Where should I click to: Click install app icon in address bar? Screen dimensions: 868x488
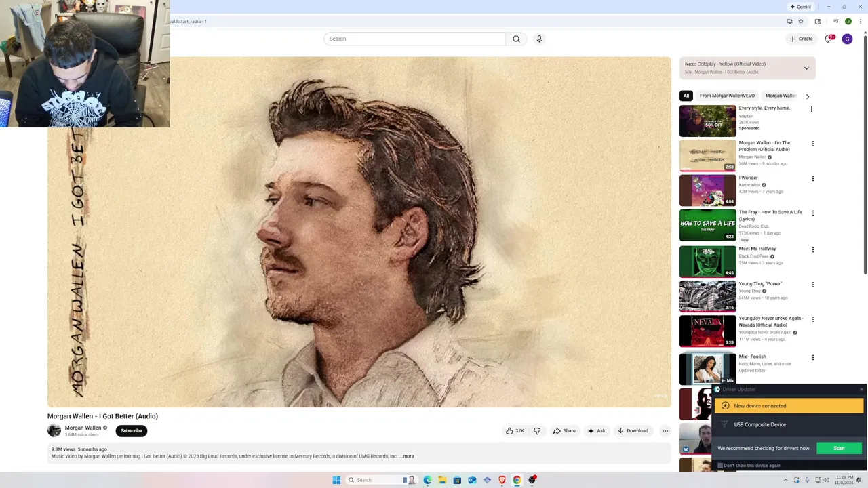coord(789,21)
